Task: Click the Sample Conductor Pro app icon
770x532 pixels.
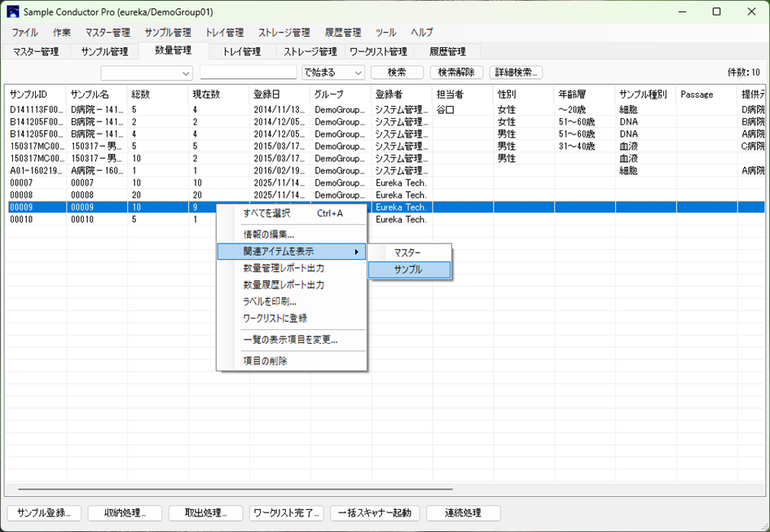Action: click(x=12, y=12)
